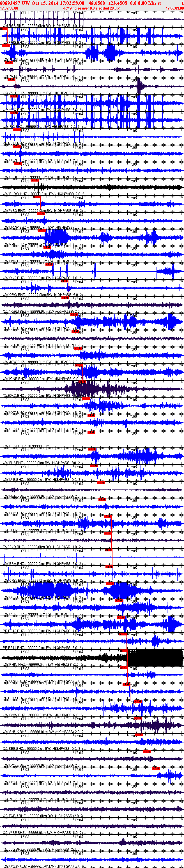Select red pick flag on CC SEP trace
Screen dimensions: 184x868
coord(139,735)
